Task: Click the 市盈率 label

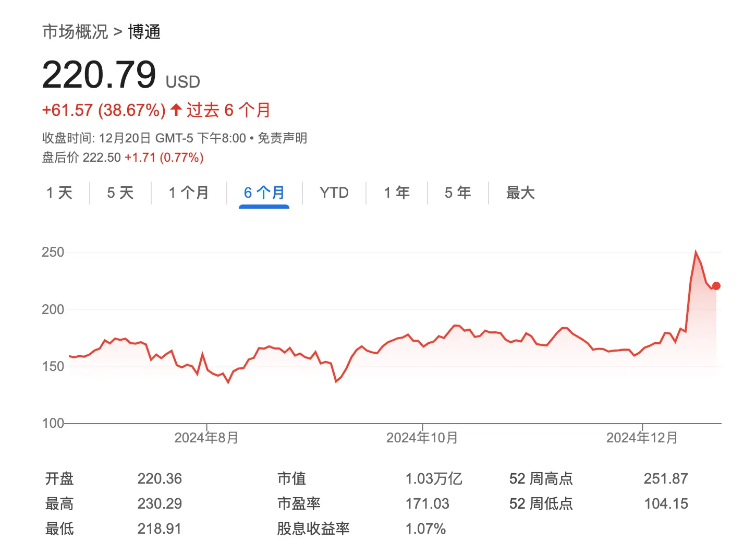Action: pyautogui.click(x=299, y=503)
